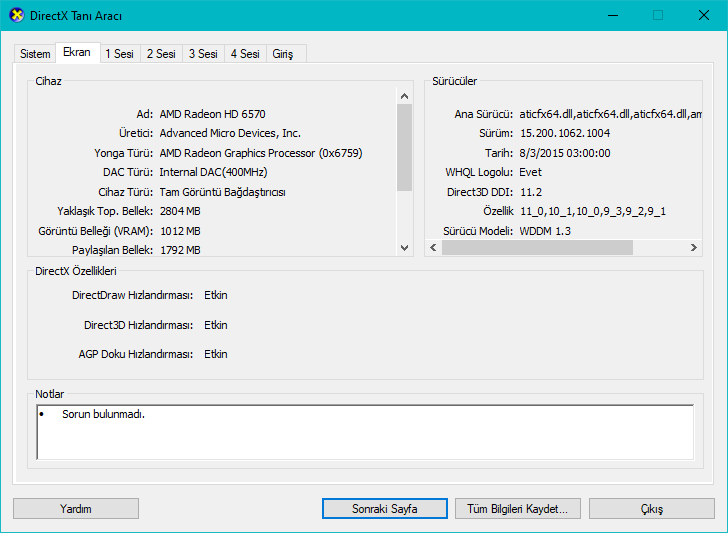Open the 1 Sesi tab

pyautogui.click(x=119, y=54)
